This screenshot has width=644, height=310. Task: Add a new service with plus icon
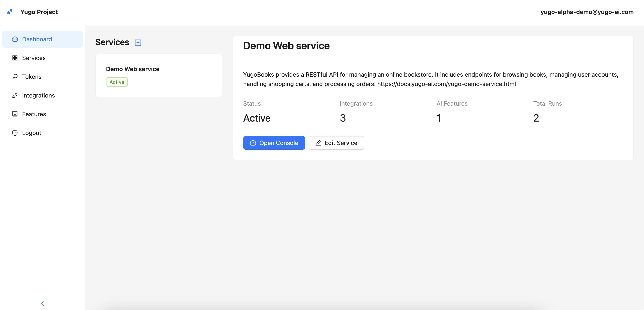(x=138, y=43)
